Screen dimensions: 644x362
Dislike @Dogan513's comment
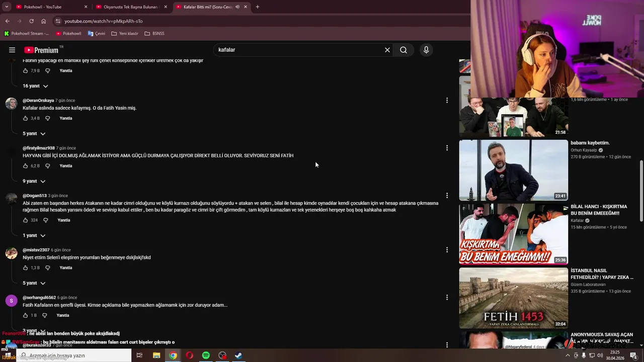pos(45,220)
